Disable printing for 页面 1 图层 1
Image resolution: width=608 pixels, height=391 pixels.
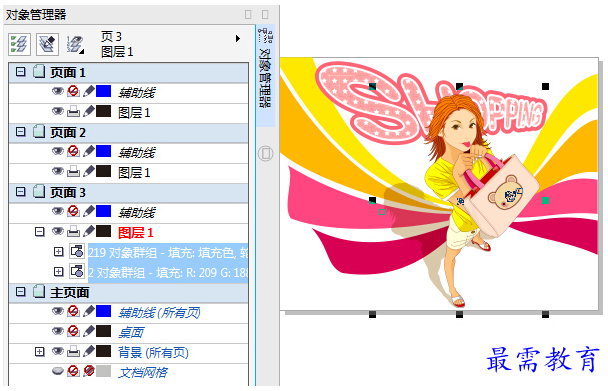click(73, 112)
